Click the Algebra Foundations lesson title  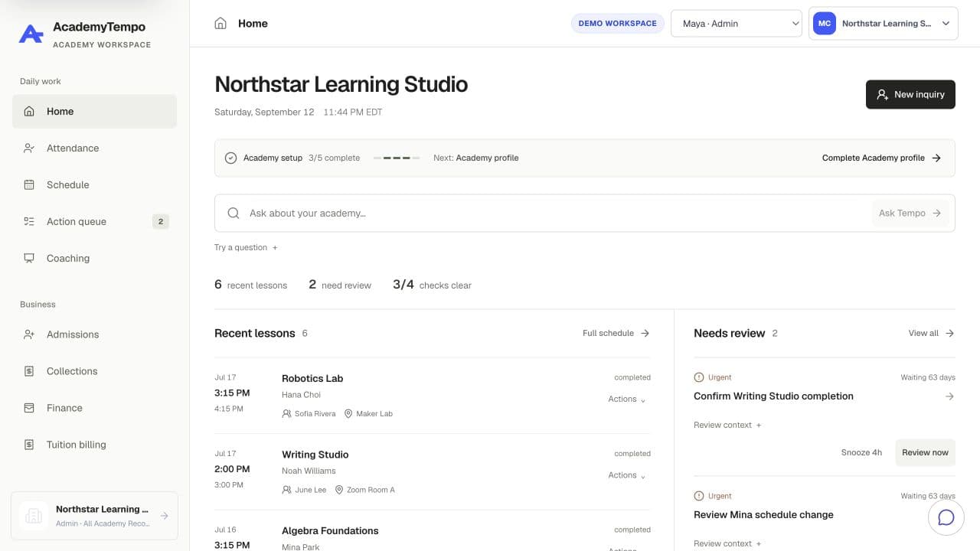tap(330, 530)
